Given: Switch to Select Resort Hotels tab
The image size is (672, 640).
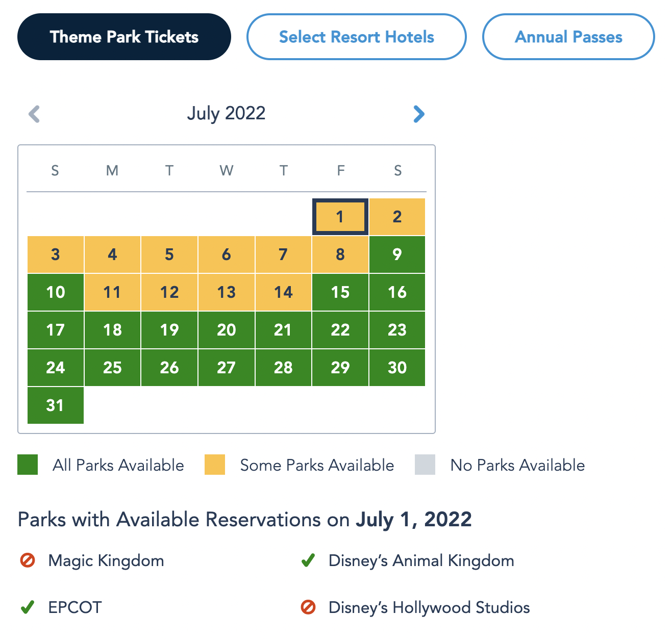Looking at the screenshot, I should 356,37.
